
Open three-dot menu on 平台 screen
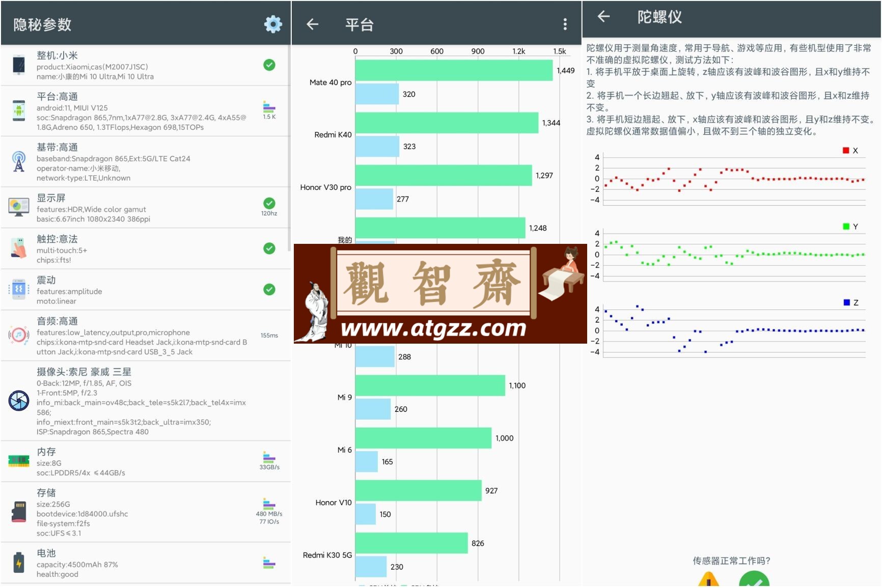(x=565, y=24)
